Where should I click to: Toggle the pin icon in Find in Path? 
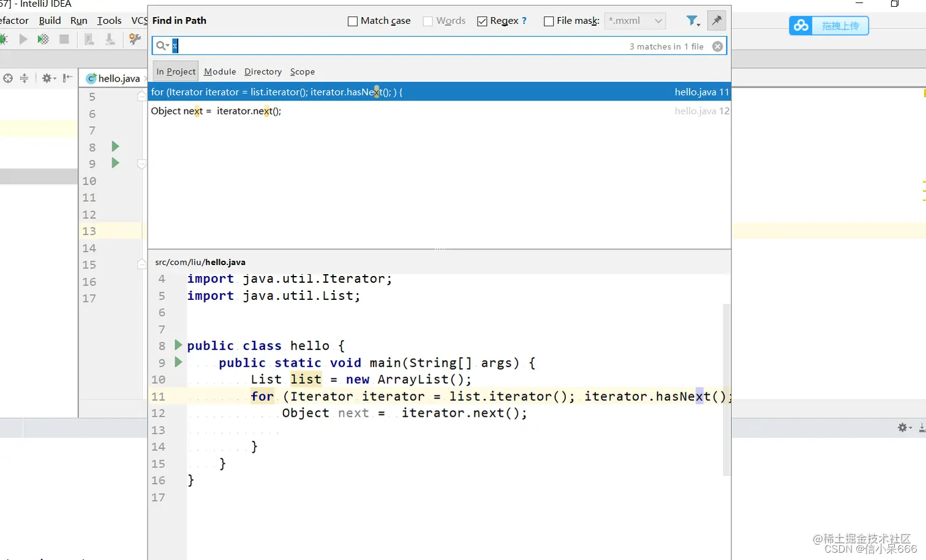coord(717,20)
